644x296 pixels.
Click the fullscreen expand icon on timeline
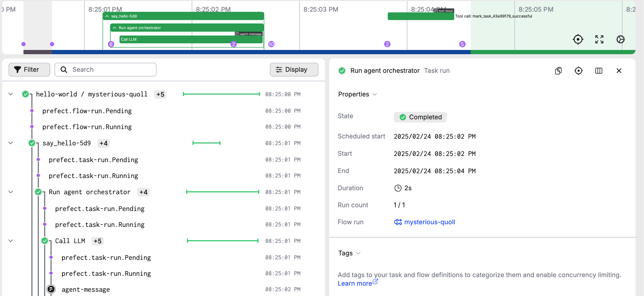click(x=599, y=39)
